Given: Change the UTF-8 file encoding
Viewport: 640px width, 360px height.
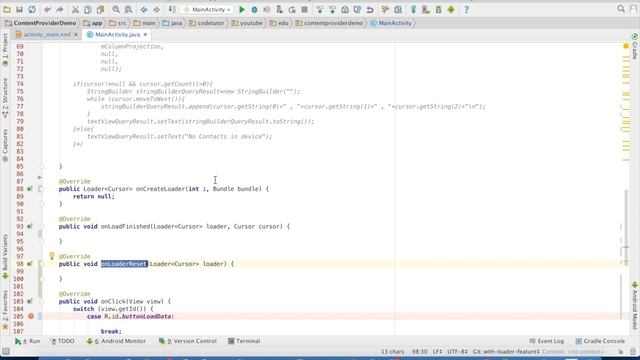Looking at the screenshot, I should [x=457, y=352].
